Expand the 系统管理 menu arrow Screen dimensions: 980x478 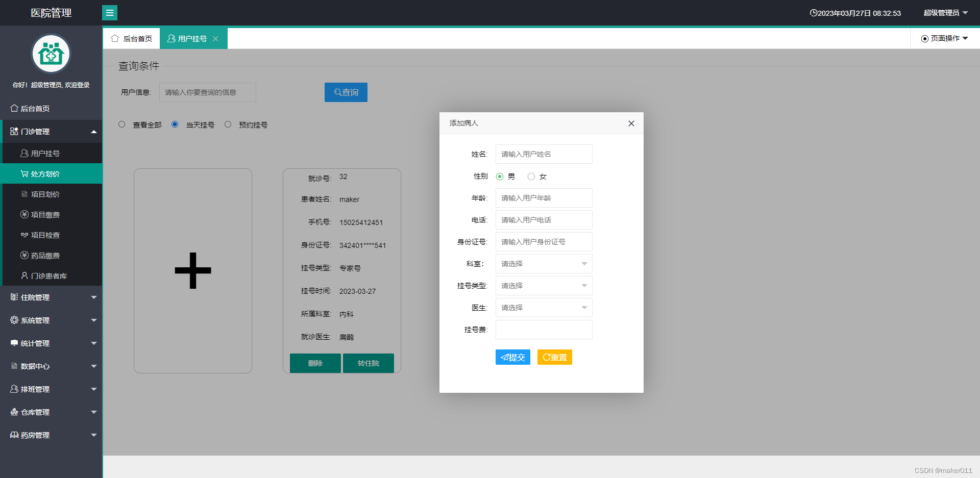click(x=94, y=320)
